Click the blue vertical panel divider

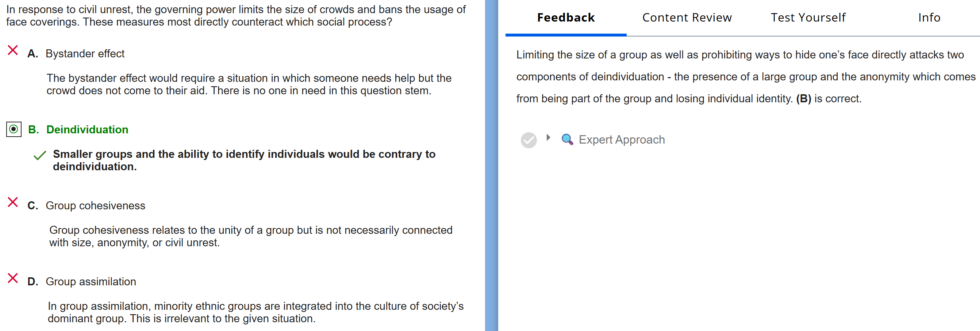point(491,165)
